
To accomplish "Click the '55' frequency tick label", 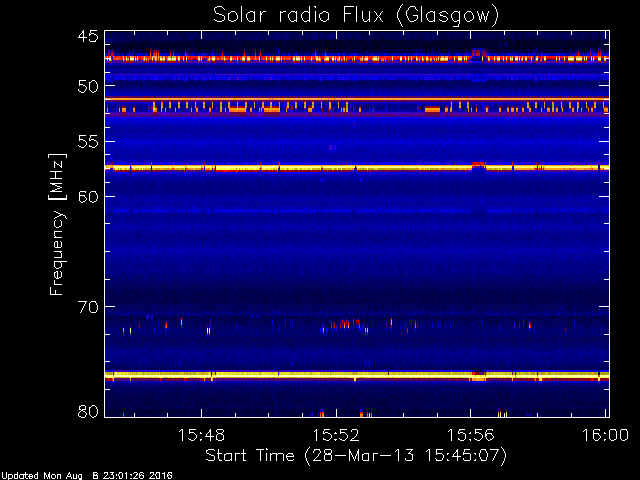I will [88, 142].
